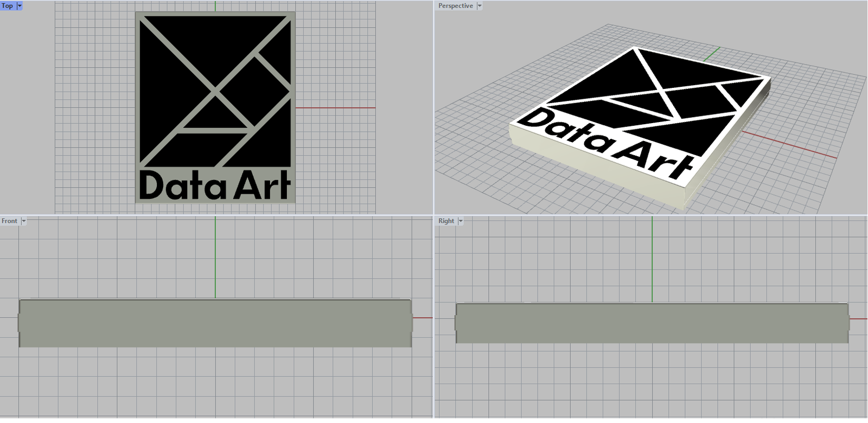Screen dimensions: 868x423
Task: Activate the Perspective viewport title label
Action: 456,6
